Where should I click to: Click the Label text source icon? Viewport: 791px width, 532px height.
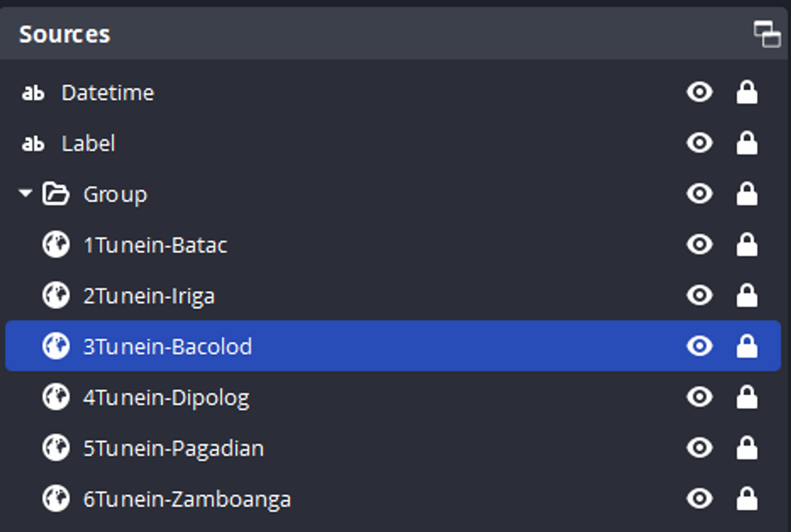(x=33, y=144)
